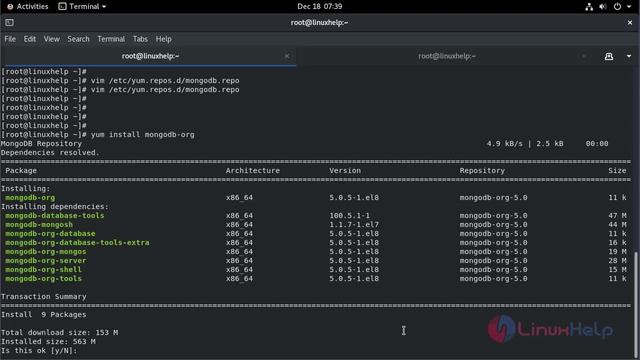The height and width of the screenshot is (360, 640).
Task: Click the mongodb-org-mongos package name
Action: point(46,251)
